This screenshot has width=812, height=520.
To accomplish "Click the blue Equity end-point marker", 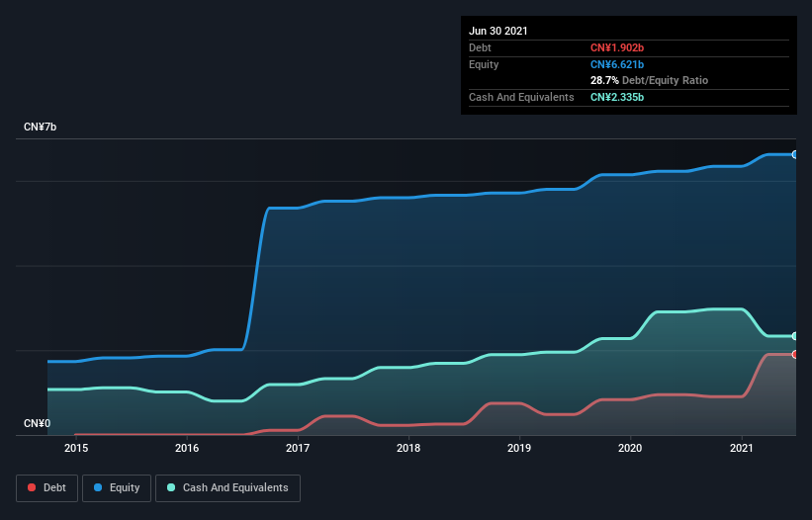I will click(x=795, y=154).
